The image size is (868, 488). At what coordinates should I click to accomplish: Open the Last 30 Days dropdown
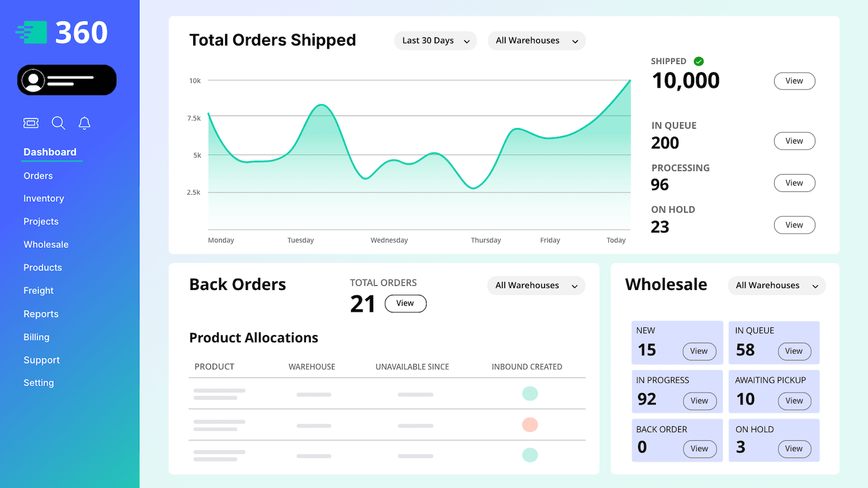click(435, 40)
